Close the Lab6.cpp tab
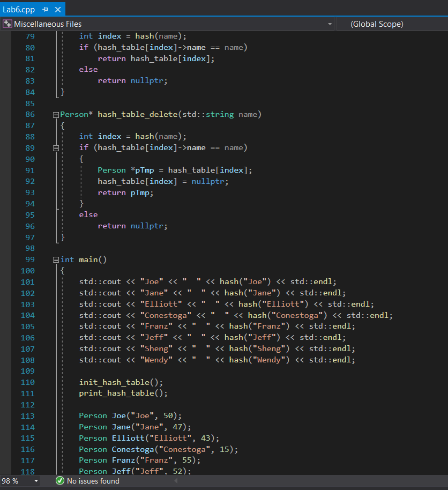This screenshot has height=490, width=448. pyautogui.click(x=58, y=10)
